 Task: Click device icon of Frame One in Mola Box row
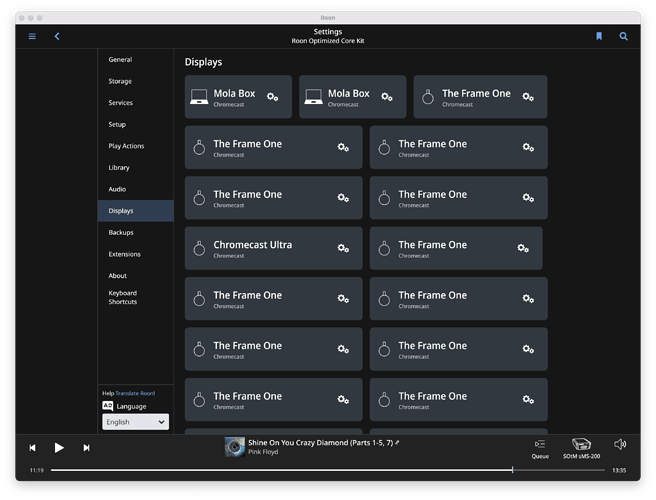(x=428, y=97)
